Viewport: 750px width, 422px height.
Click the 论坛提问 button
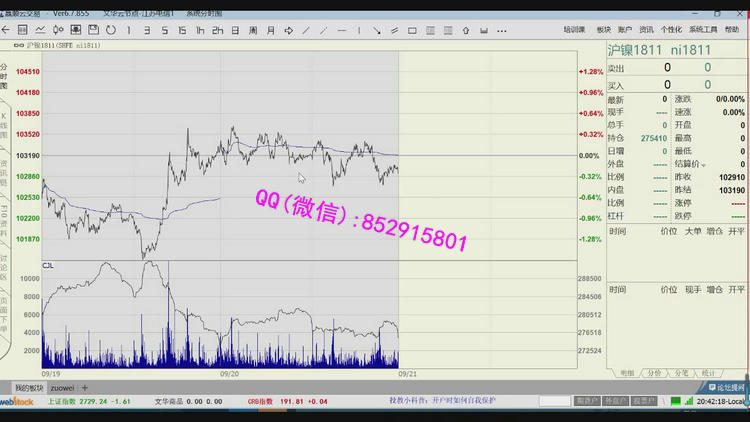(x=726, y=386)
